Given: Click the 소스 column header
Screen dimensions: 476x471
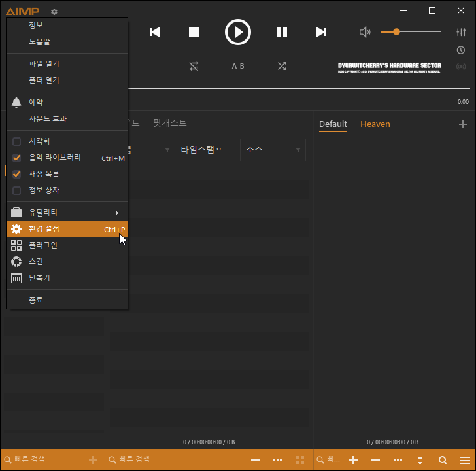Looking at the screenshot, I should (254, 150).
